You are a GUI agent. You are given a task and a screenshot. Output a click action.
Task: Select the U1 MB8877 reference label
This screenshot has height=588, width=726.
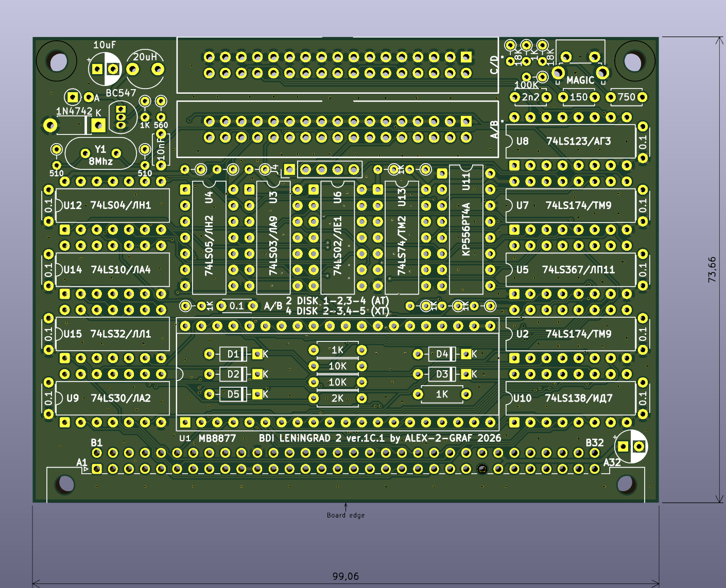(x=208, y=439)
